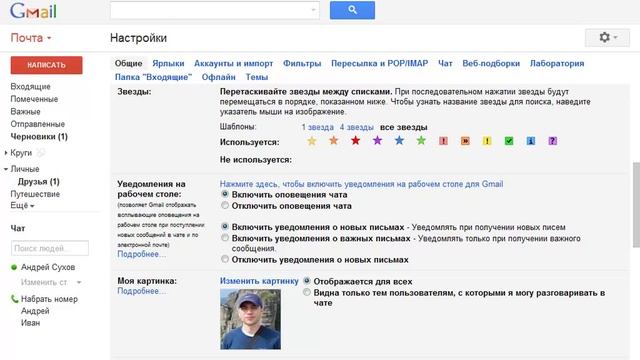Screen dimensions: 640x360
Task: Open the Помеченные folder
Action: pos(34,99)
